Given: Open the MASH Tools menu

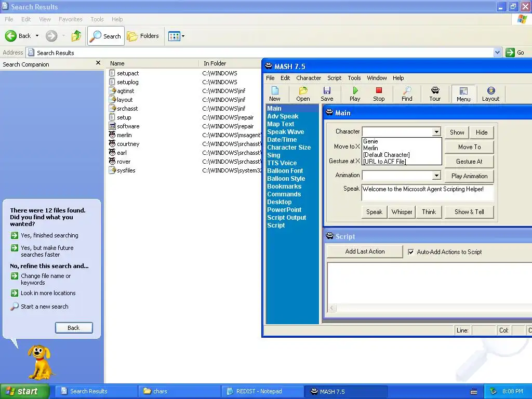Looking at the screenshot, I should pos(354,78).
